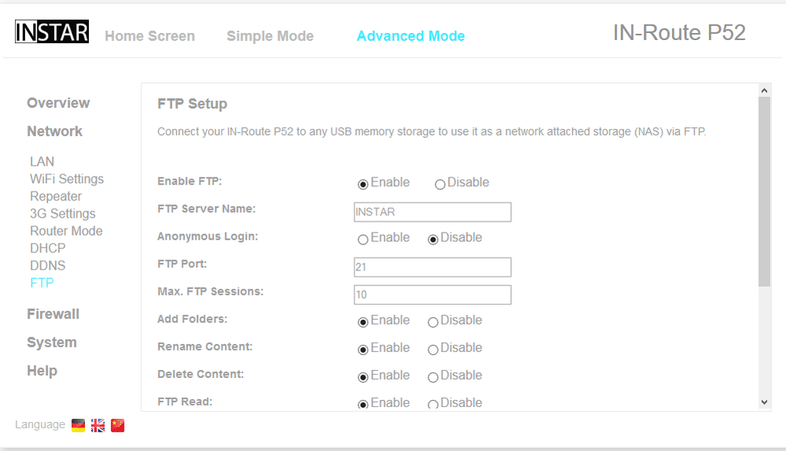Image resolution: width=786 pixels, height=451 pixels.
Task: Click the INSTAR logo
Action: point(52,32)
